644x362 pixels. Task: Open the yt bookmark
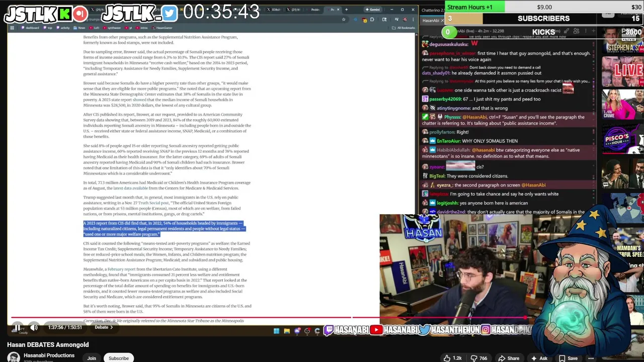(129, 28)
